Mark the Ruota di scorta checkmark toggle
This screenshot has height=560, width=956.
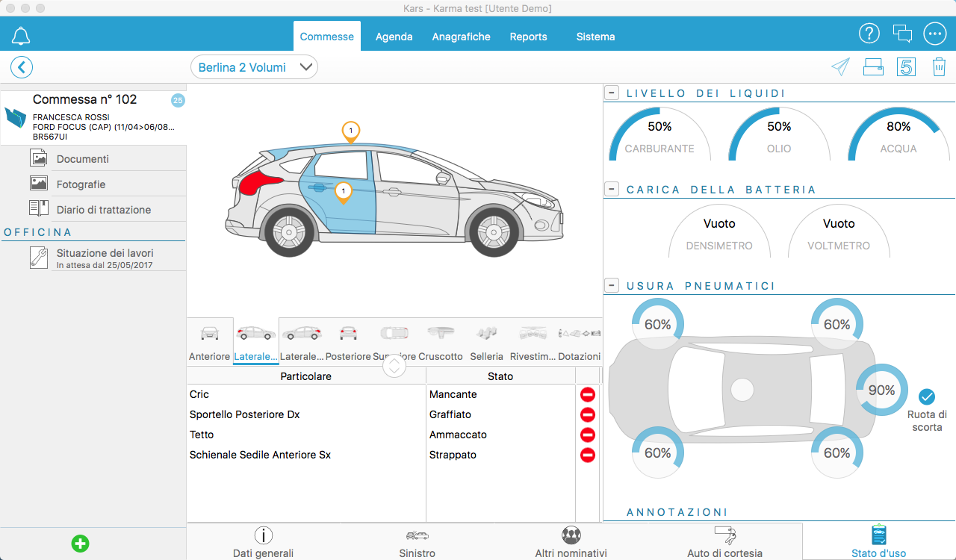pyautogui.click(x=927, y=397)
